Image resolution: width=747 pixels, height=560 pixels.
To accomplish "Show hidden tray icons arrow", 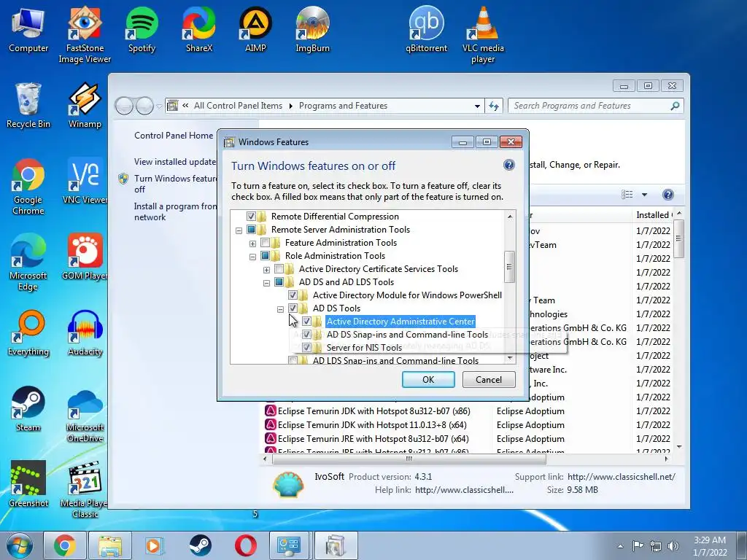I will (x=620, y=546).
